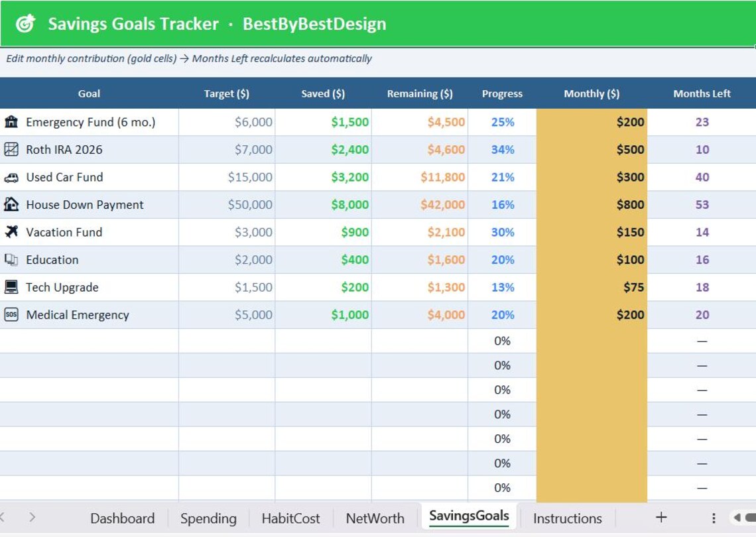Image resolution: width=756 pixels, height=537 pixels.
Task: Click the Goal column header
Action: click(90, 93)
